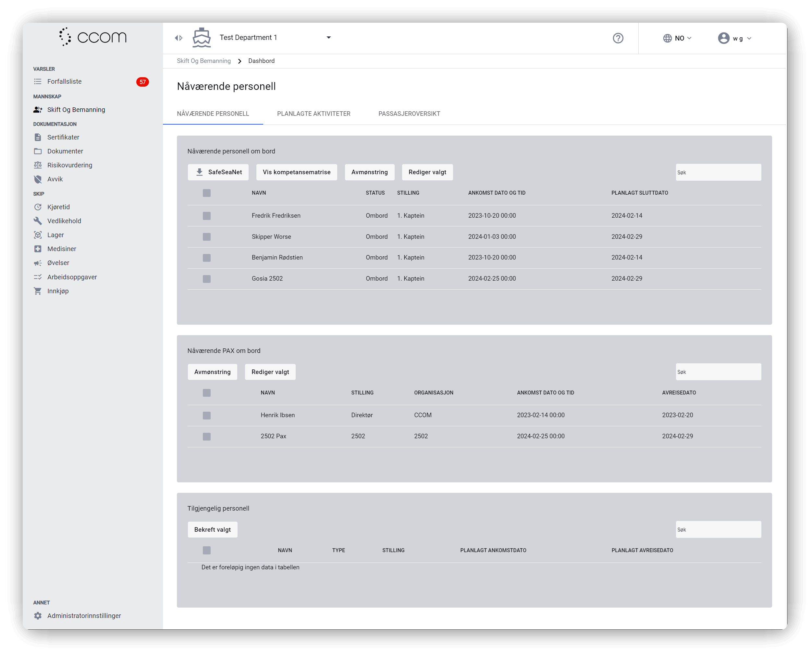Click the SafeSeaNet button
Image resolution: width=812 pixels, height=654 pixels.
coord(218,172)
